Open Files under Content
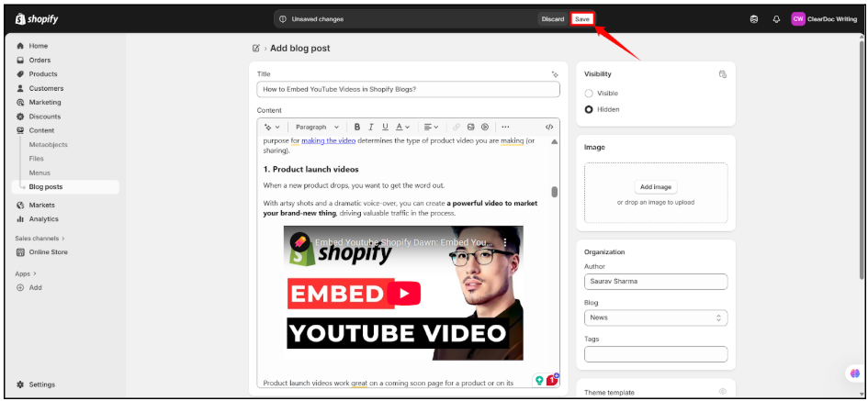This screenshot has height=401, width=868. [x=36, y=159]
